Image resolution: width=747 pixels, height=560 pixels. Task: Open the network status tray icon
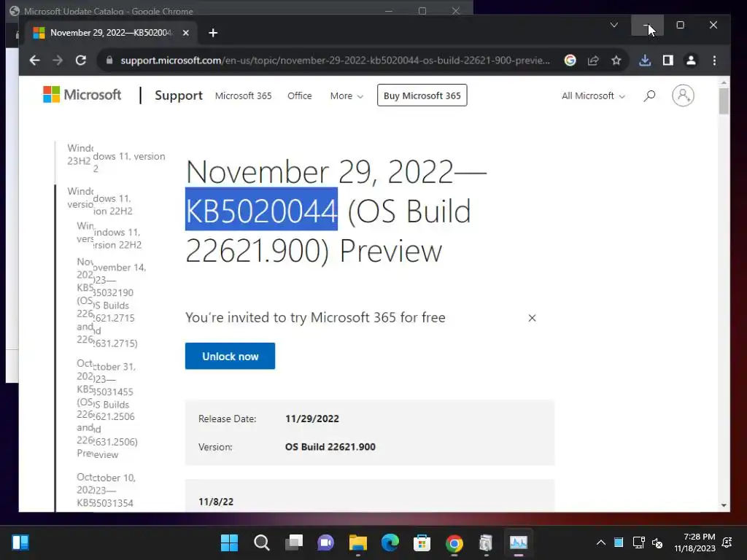pos(638,542)
